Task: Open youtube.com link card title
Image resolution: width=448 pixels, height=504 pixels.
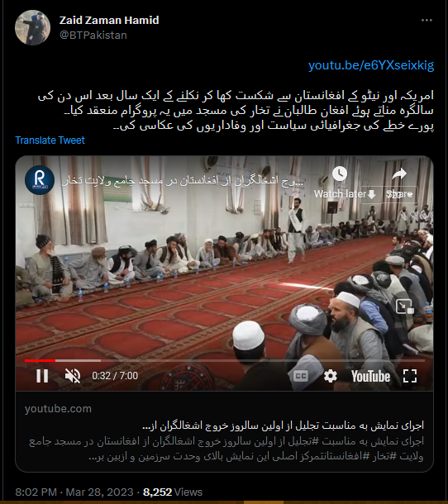Action: pyautogui.click(x=283, y=426)
